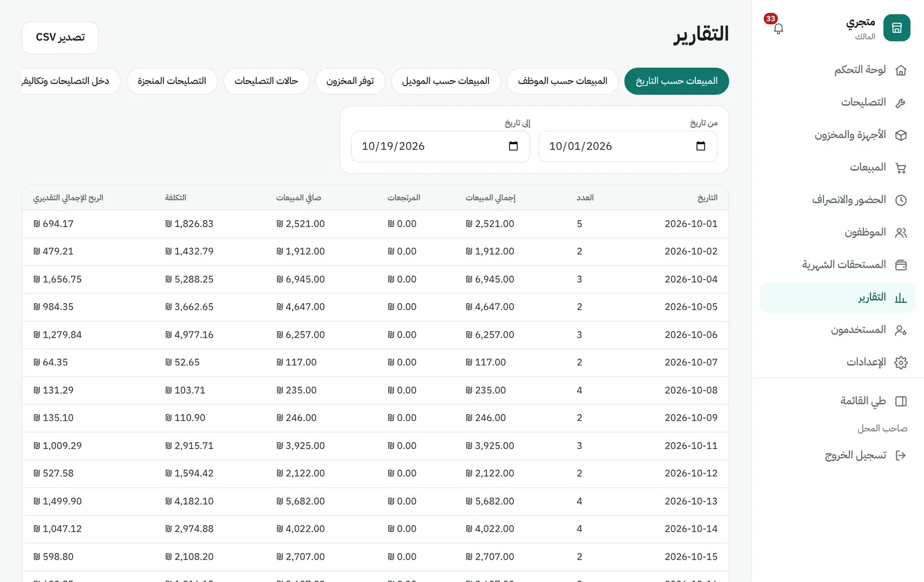Click profit value ₪ 1,499.90
The image size is (924, 582).
pos(58,501)
